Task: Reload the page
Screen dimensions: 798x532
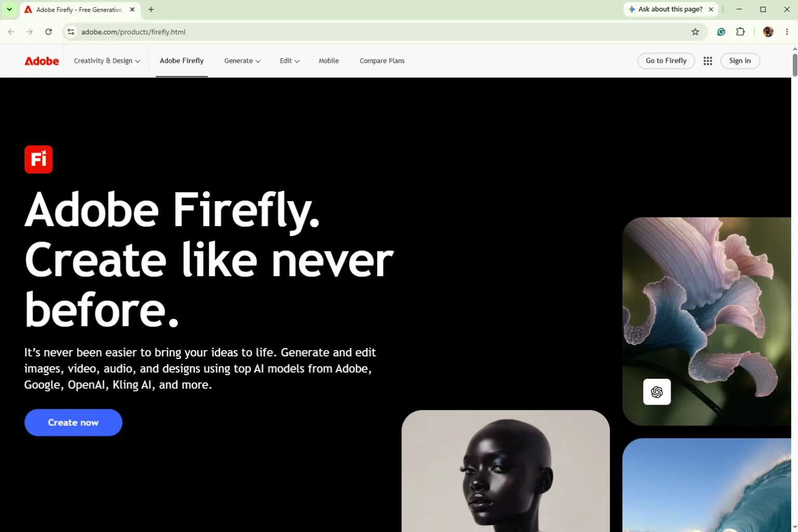Action: tap(48, 32)
